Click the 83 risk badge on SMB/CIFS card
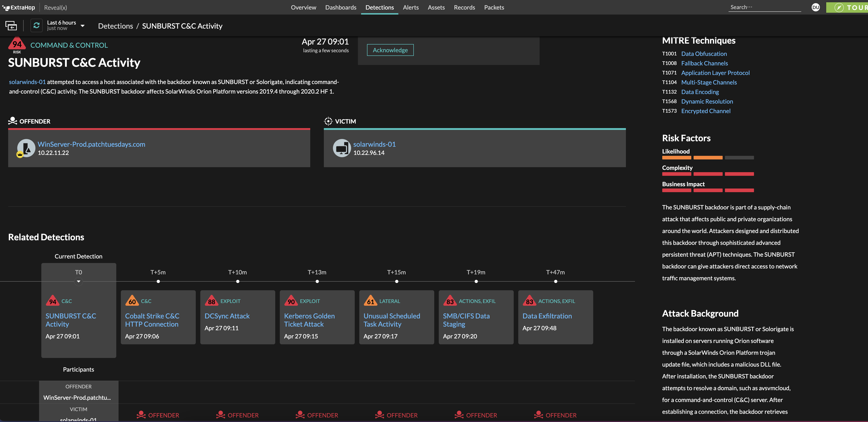The width and height of the screenshot is (868, 422). pos(450,301)
